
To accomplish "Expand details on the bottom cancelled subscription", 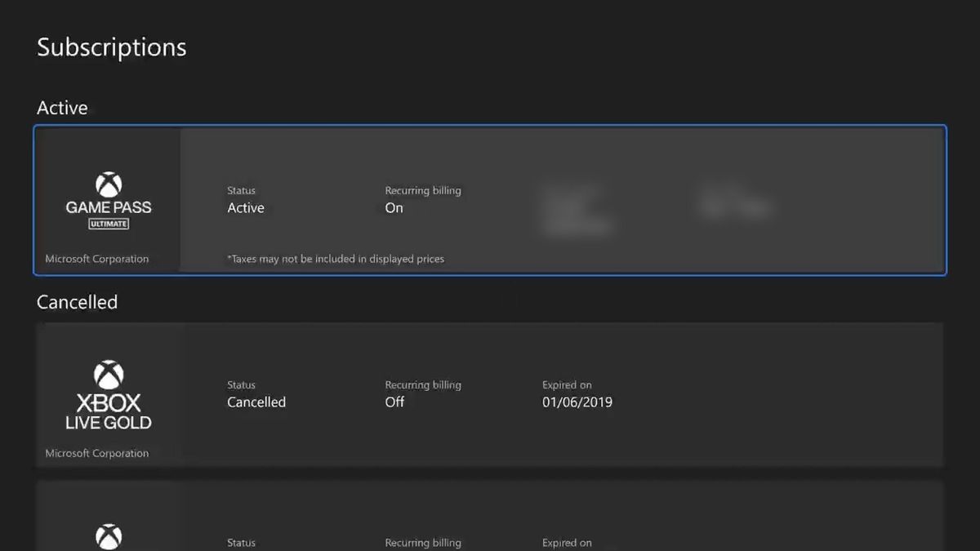I will pyautogui.click(x=490, y=522).
